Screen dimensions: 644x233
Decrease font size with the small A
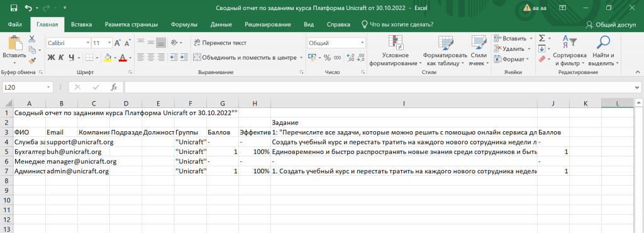pos(127,43)
